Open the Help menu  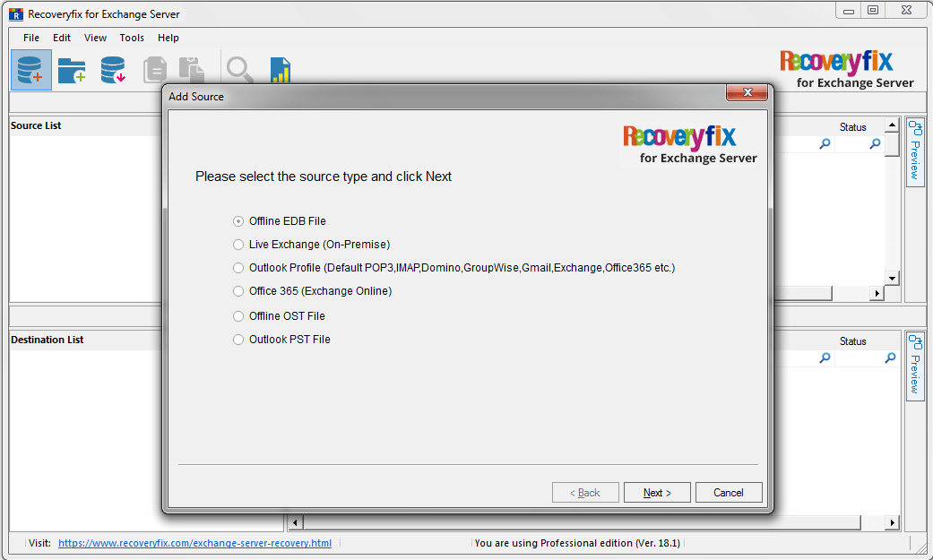[x=168, y=38]
